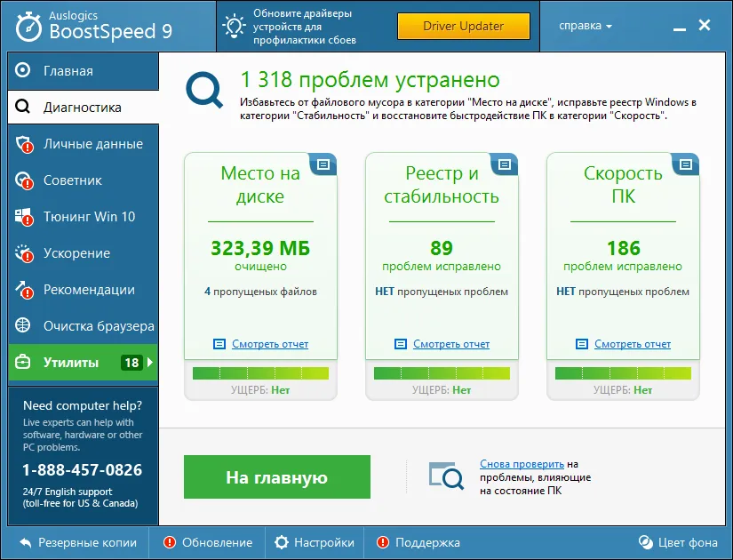Open Настройки in footer
733x560 pixels.
coord(315,543)
